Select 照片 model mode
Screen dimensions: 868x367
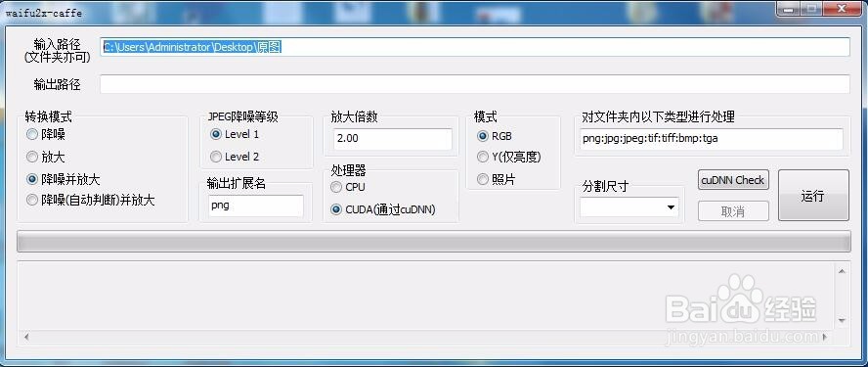(496, 180)
